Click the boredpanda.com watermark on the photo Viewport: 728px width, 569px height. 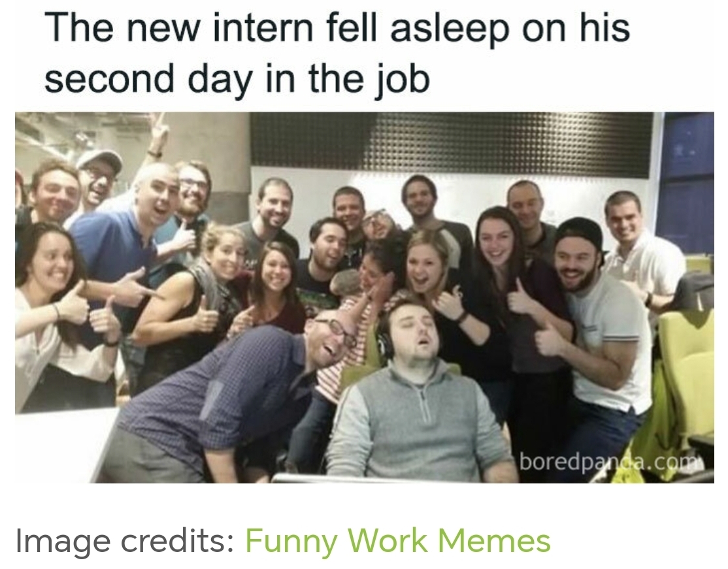[611, 462]
